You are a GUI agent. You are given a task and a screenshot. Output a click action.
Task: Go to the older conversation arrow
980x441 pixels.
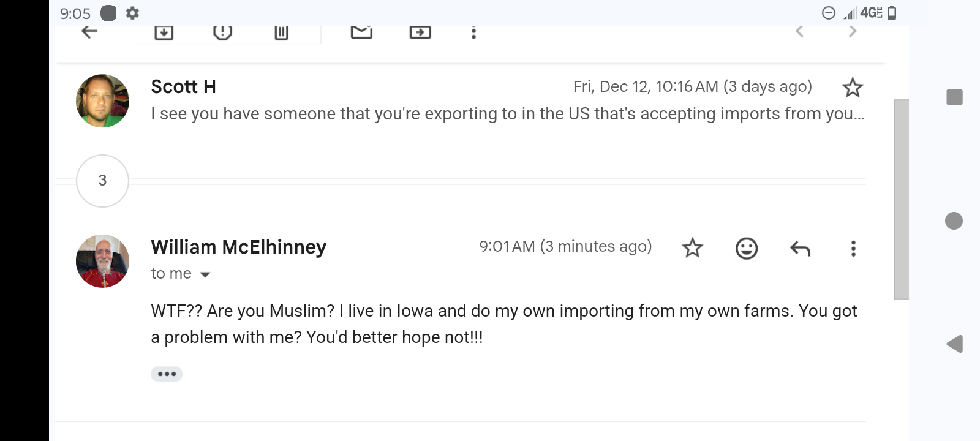click(x=852, y=32)
